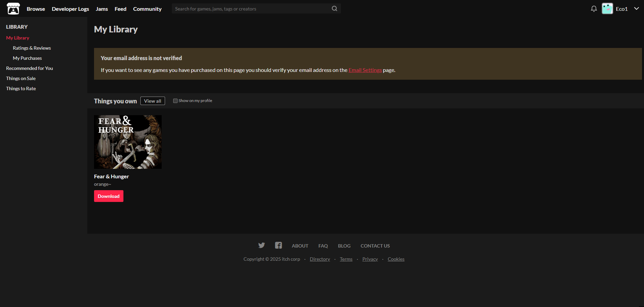Download Fear & Hunger
644x307 pixels.
109,196
